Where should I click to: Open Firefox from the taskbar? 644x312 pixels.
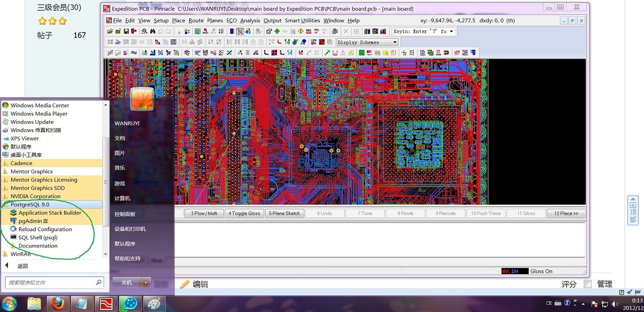point(58,303)
